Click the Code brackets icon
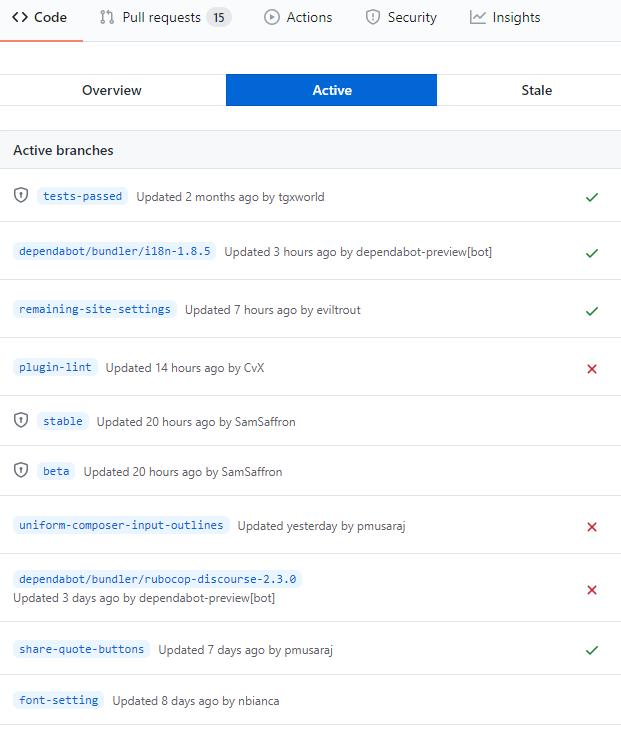Viewport: 621px width, 741px height. (x=20, y=17)
